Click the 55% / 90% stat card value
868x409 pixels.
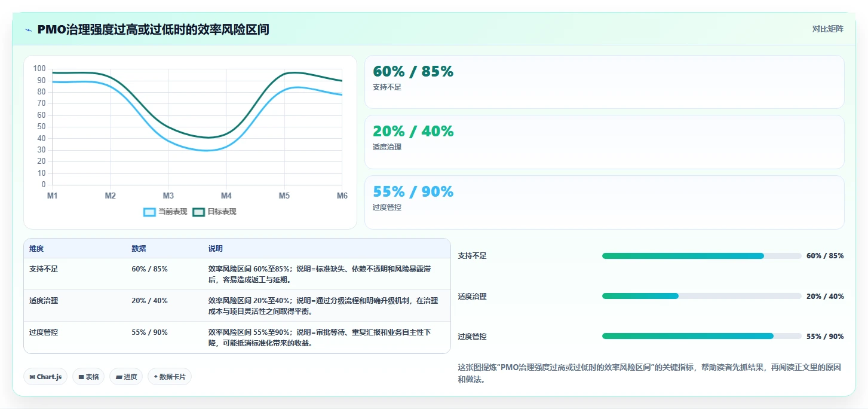[x=413, y=192]
